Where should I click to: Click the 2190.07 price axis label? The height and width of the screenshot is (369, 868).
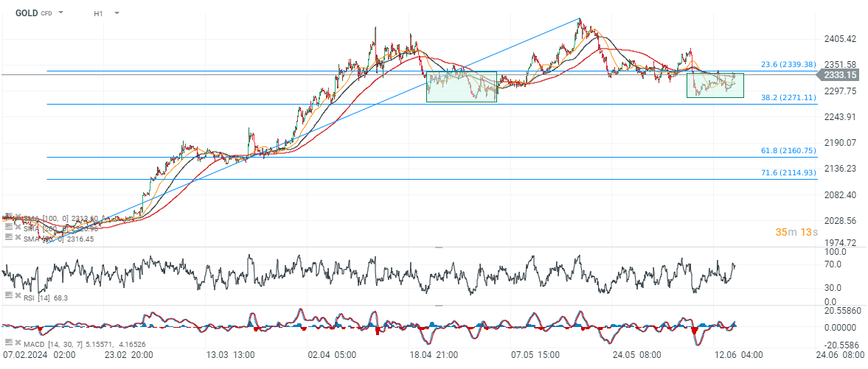pyautogui.click(x=839, y=142)
